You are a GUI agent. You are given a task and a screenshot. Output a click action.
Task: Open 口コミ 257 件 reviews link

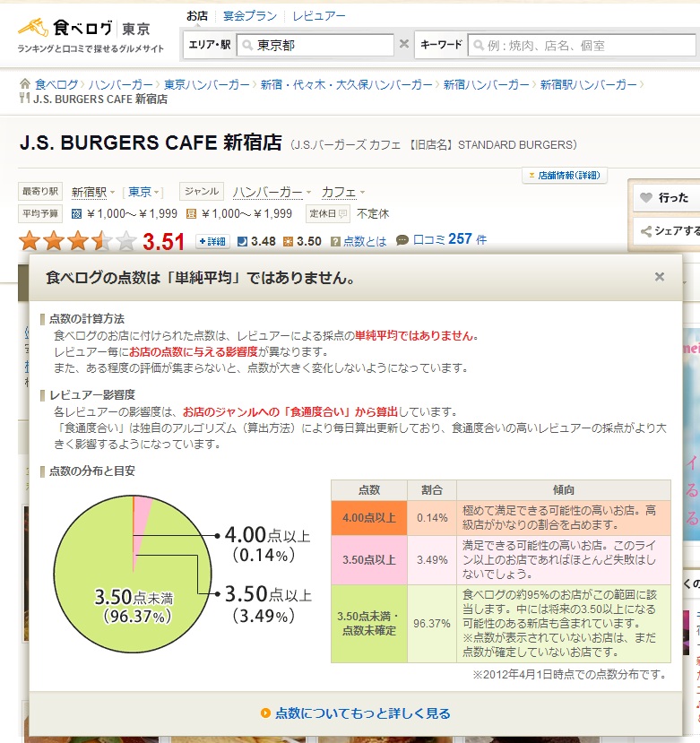click(x=450, y=239)
